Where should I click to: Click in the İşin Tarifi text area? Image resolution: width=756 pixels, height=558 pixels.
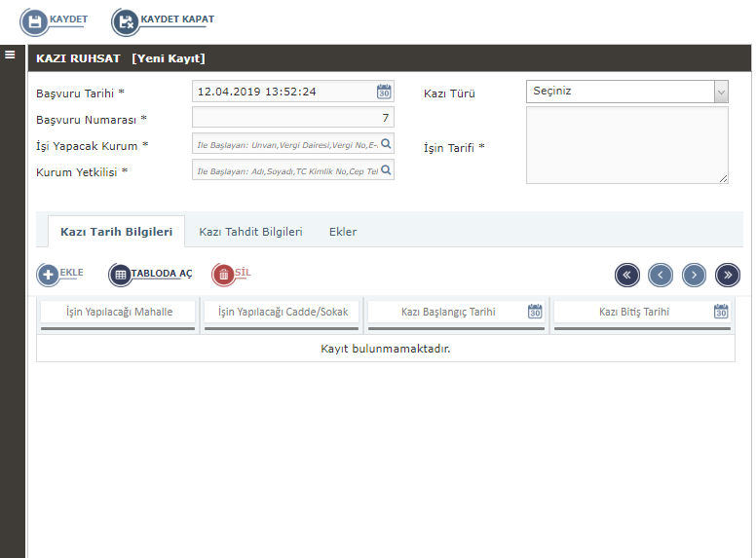[x=626, y=145]
